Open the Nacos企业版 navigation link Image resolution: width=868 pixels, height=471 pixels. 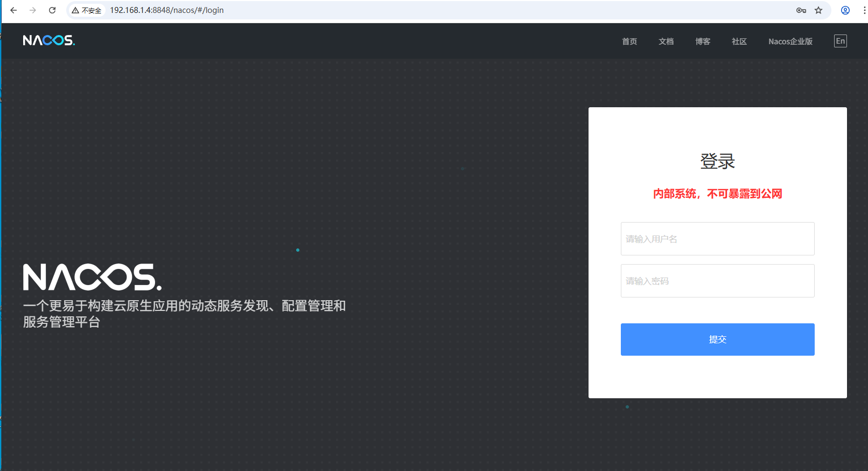pos(790,41)
